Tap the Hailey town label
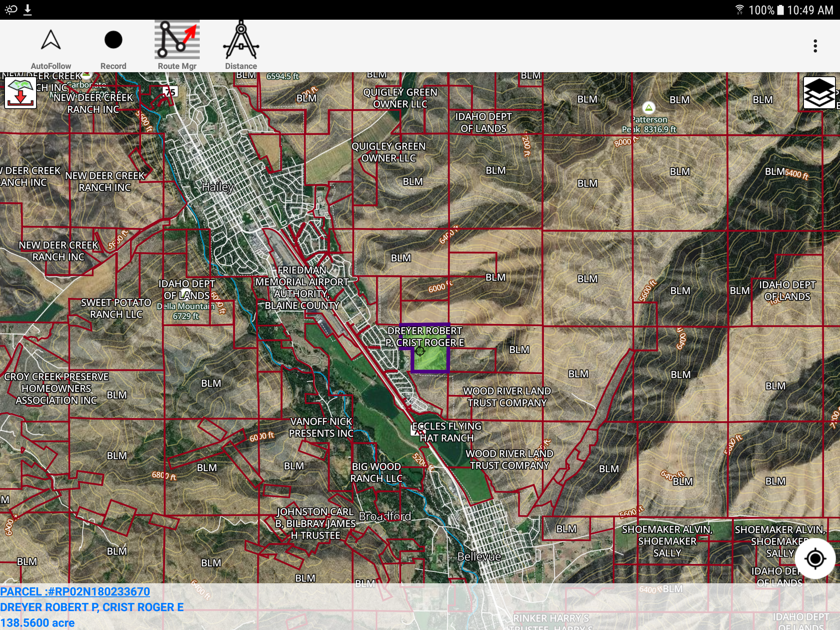 point(218,187)
